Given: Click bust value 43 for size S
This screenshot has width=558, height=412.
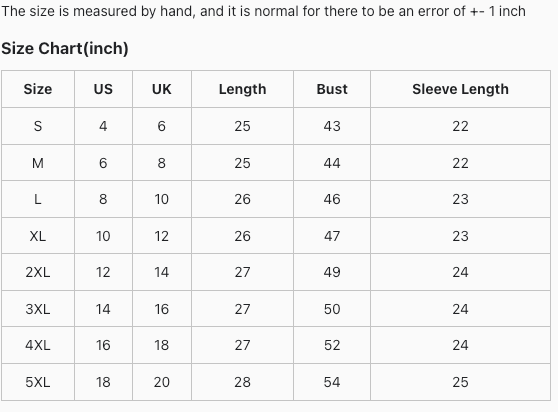Looking at the screenshot, I should pyautogui.click(x=332, y=126).
